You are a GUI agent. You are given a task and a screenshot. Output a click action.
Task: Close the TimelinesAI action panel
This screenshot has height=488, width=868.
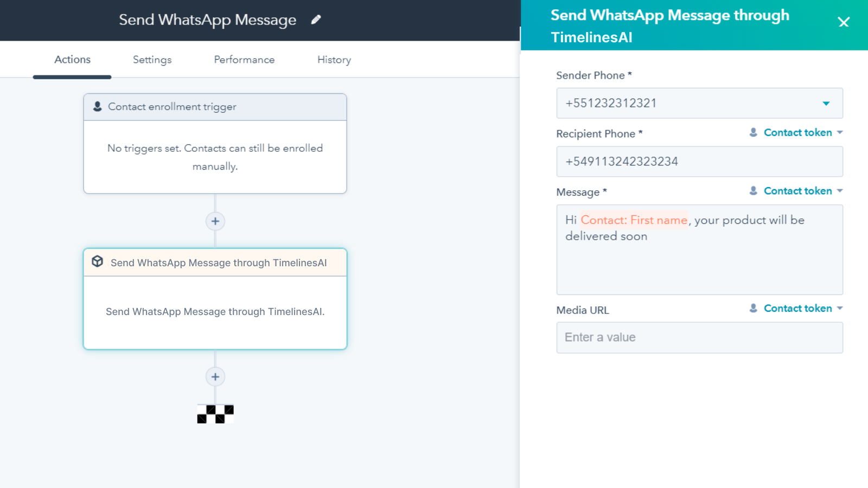[x=844, y=22]
